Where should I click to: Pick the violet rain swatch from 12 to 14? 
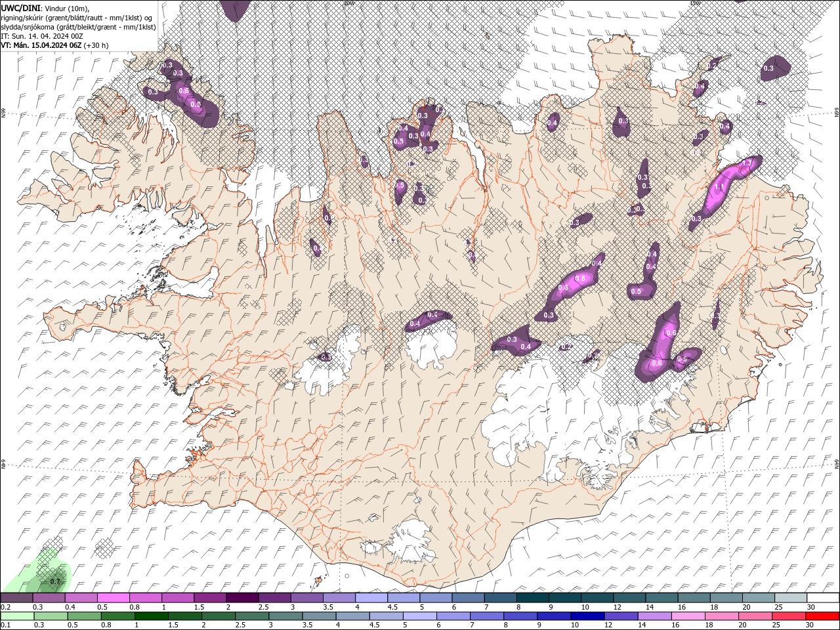pos(620,616)
